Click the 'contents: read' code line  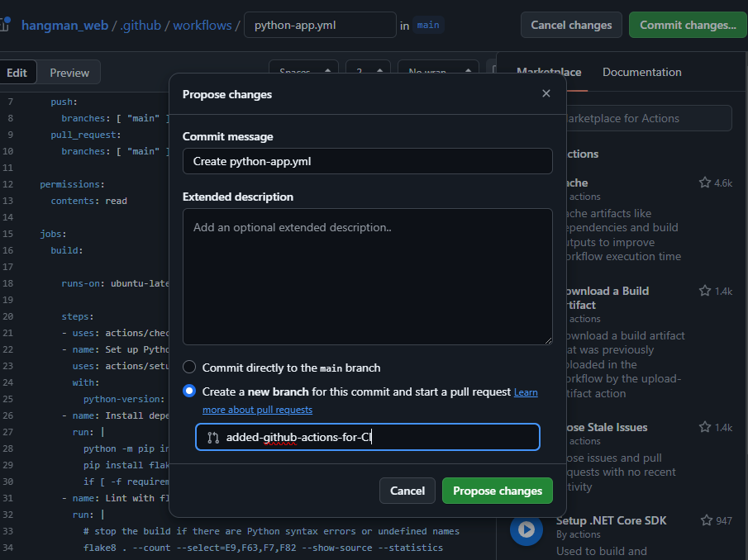[x=88, y=201]
